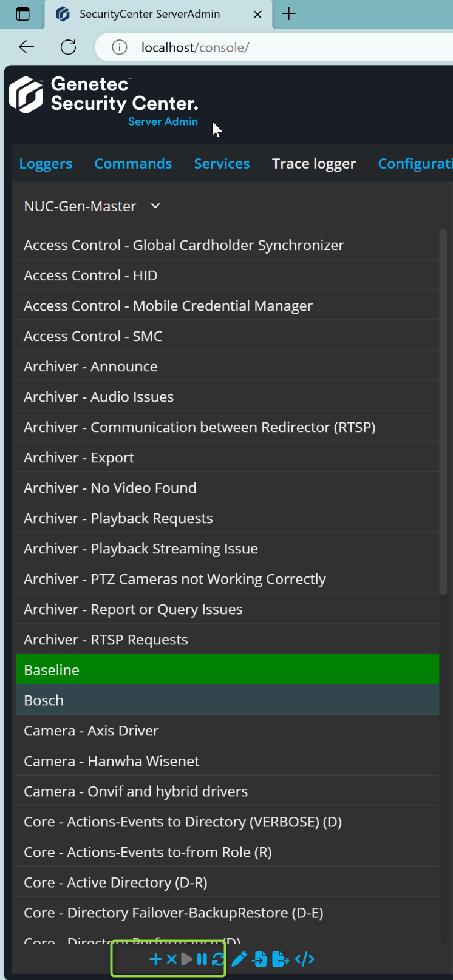Click the delete (X) icon in bottom toolbar

tap(171, 959)
